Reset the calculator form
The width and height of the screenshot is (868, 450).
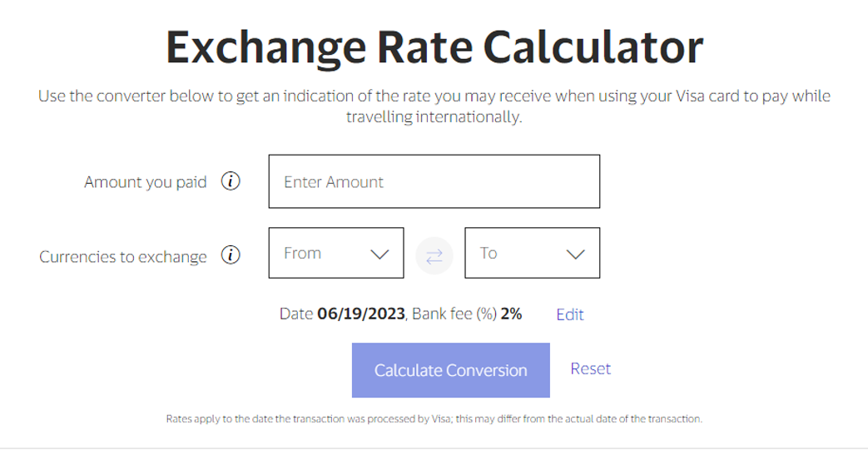coord(591,368)
